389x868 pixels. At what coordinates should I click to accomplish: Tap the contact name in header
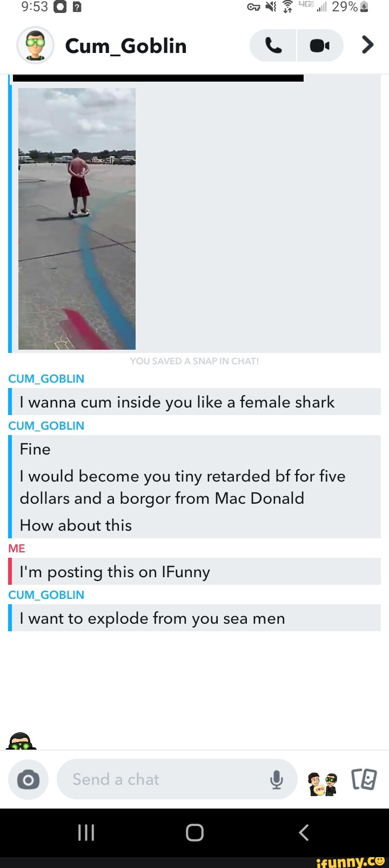(126, 46)
